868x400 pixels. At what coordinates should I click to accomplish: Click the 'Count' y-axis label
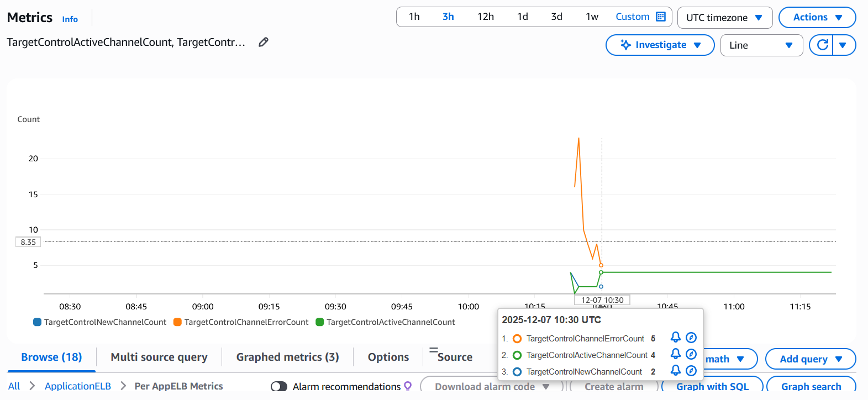tap(29, 119)
